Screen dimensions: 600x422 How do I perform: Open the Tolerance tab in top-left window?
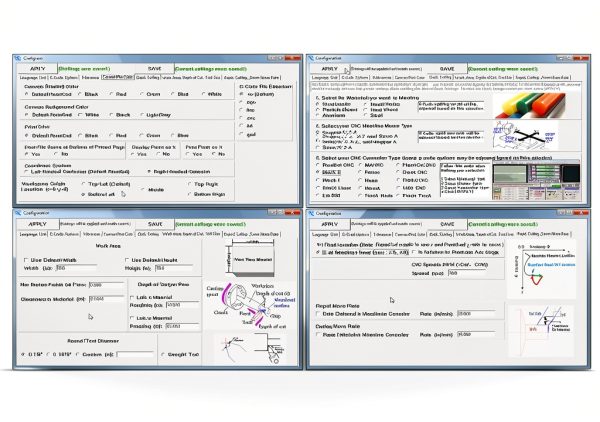[x=90, y=77]
